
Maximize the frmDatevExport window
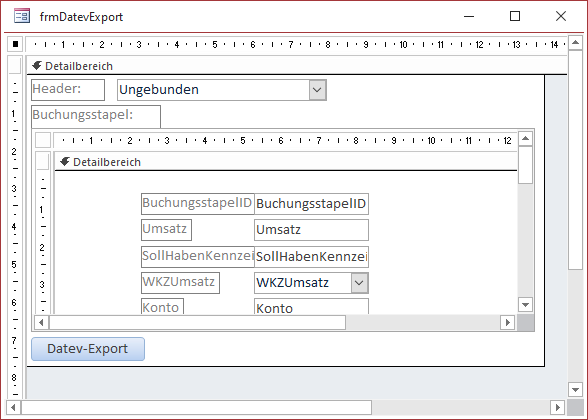[515, 16]
